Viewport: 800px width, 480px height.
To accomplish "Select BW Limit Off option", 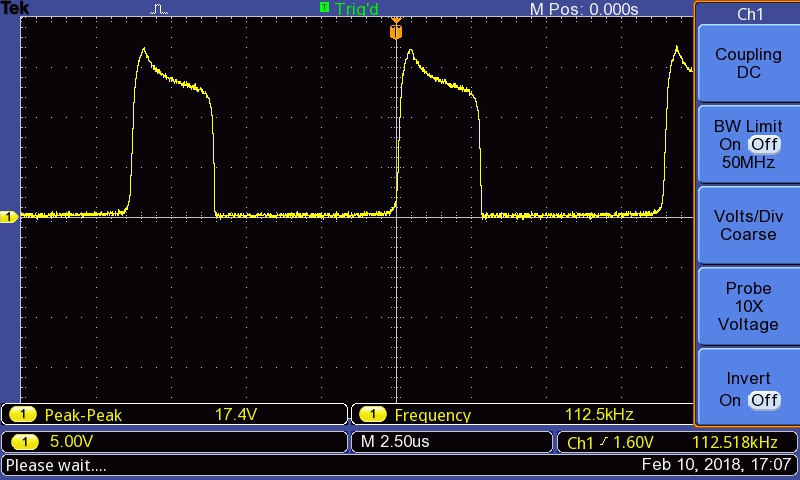I will [x=764, y=144].
